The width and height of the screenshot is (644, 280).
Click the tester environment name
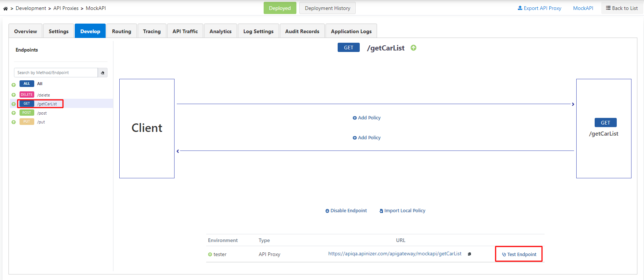tap(220, 254)
